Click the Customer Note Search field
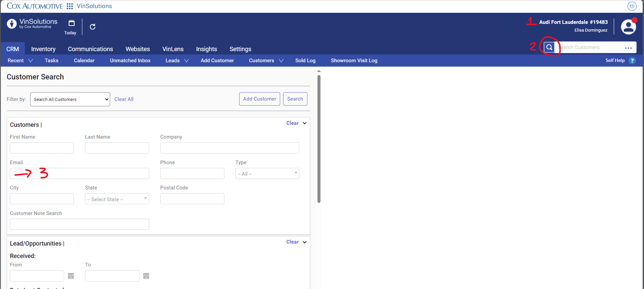Image resolution: width=644 pixels, height=289 pixels. [79, 224]
